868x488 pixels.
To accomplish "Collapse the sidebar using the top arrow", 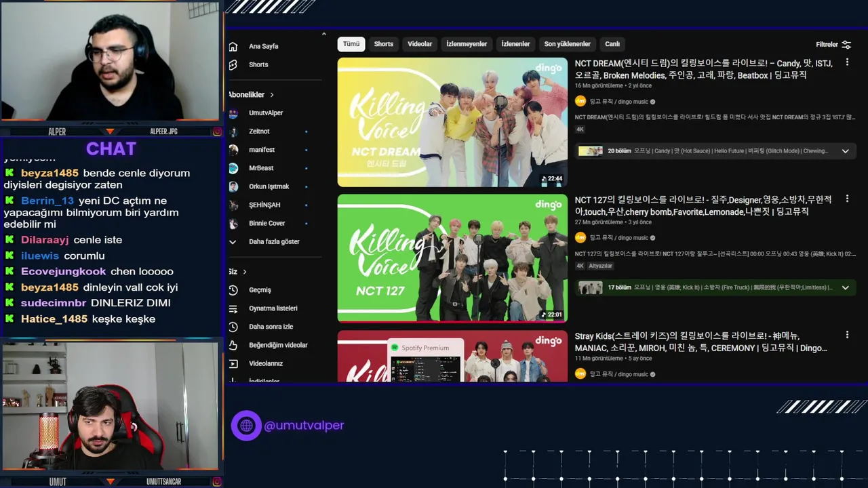I will pos(323,34).
